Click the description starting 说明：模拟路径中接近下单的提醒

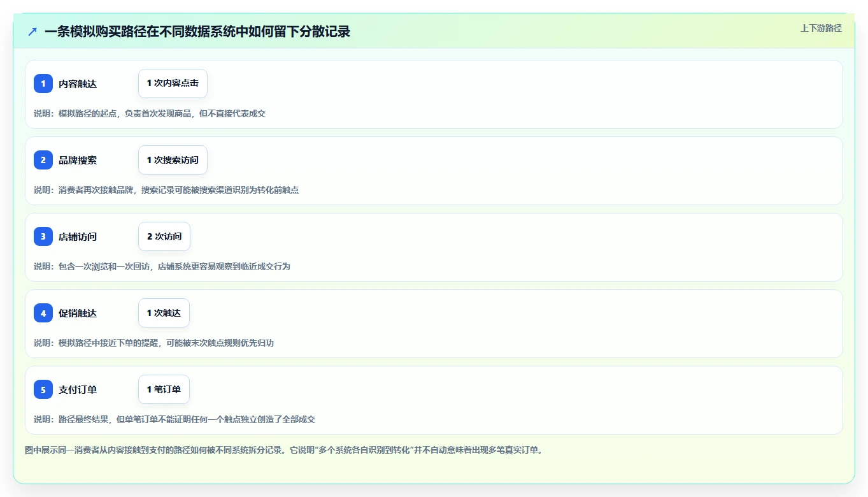coord(153,343)
